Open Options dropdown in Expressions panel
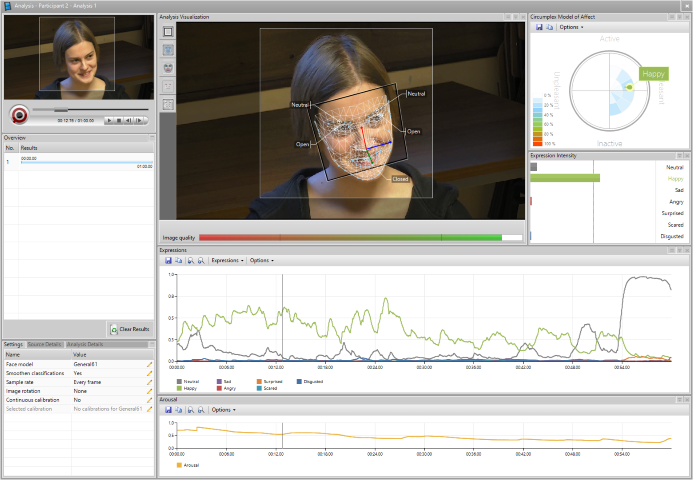This screenshot has height=480, width=693. 262,261
